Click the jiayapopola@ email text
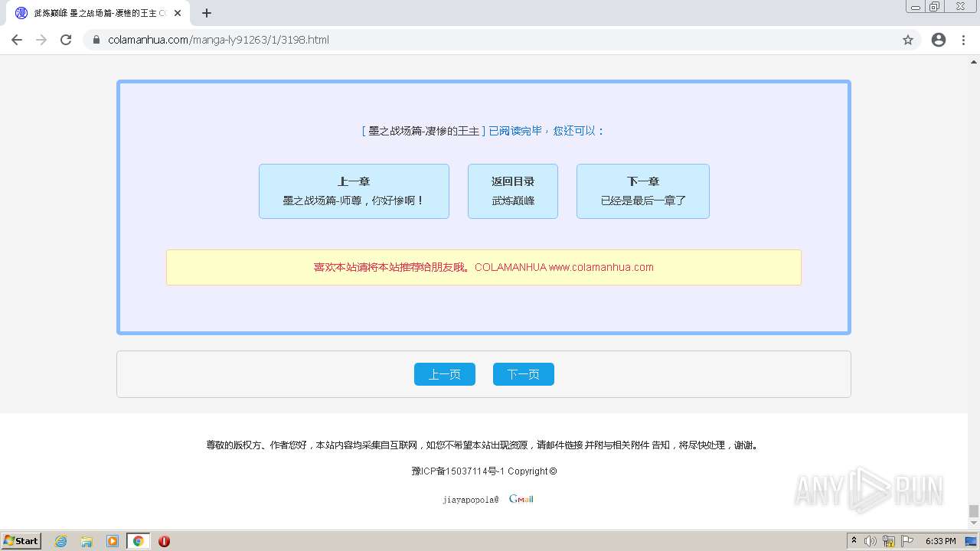This screenshot has width=980, height=551. click(x=471, y=500)
